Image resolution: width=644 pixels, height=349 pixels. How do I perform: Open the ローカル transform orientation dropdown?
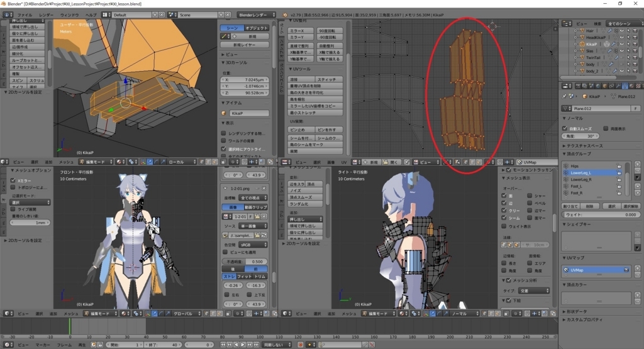pyautogui.click(x=181, y=162)
